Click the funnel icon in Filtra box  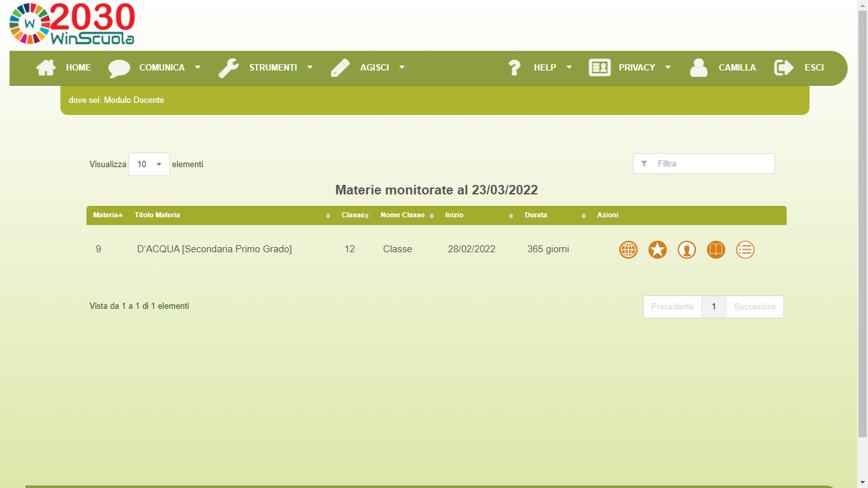(644, 164)
